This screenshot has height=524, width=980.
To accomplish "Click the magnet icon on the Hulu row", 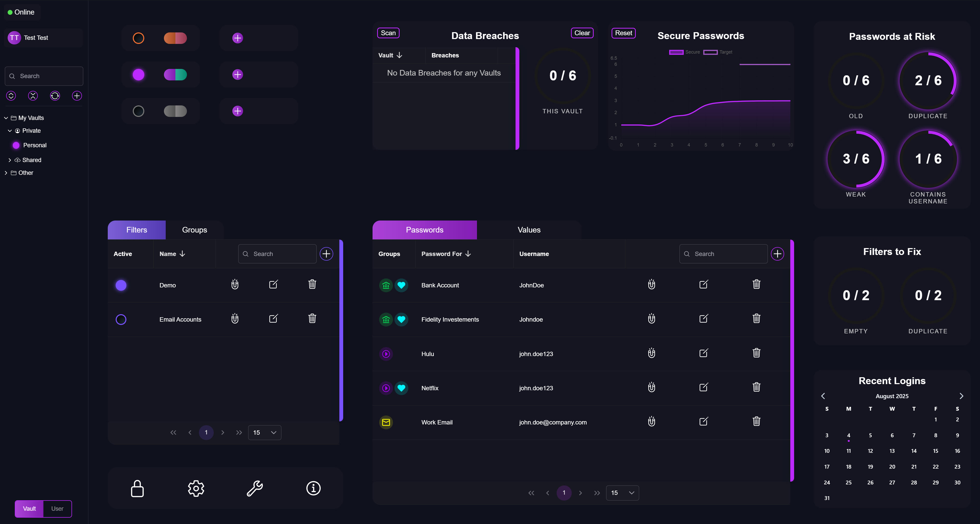I will click(651, 353).
